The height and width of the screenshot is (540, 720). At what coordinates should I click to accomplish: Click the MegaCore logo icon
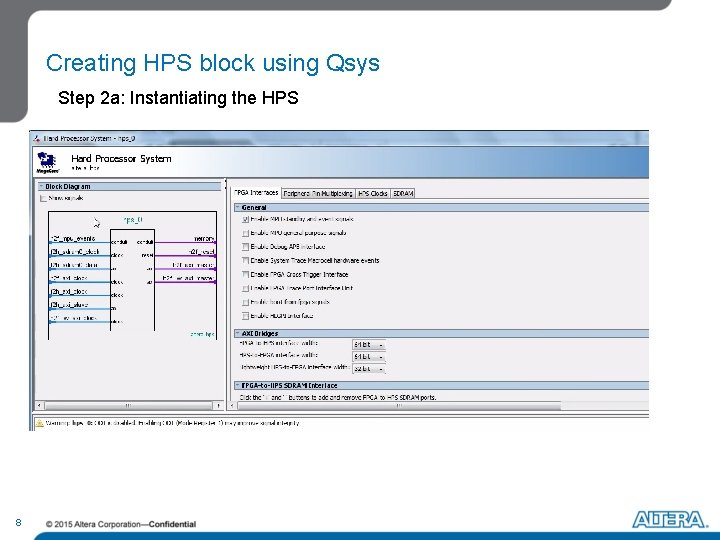point(48,163)
